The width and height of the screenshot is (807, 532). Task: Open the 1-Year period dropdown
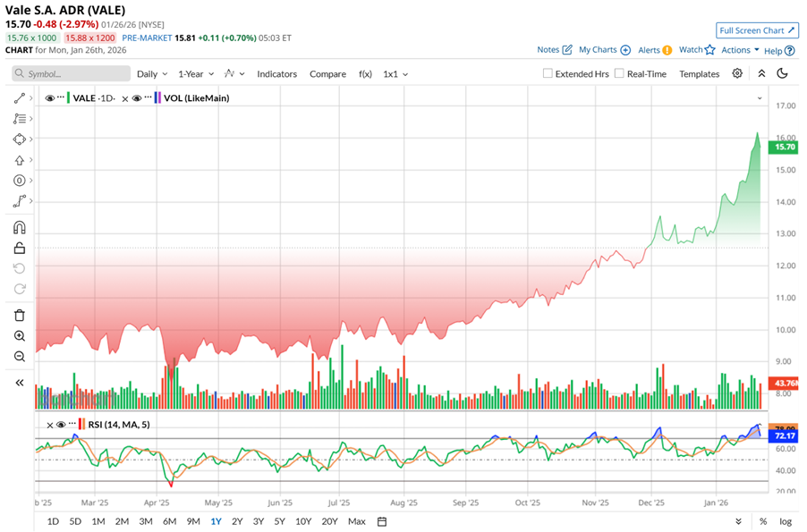click(x=196, y=73)
